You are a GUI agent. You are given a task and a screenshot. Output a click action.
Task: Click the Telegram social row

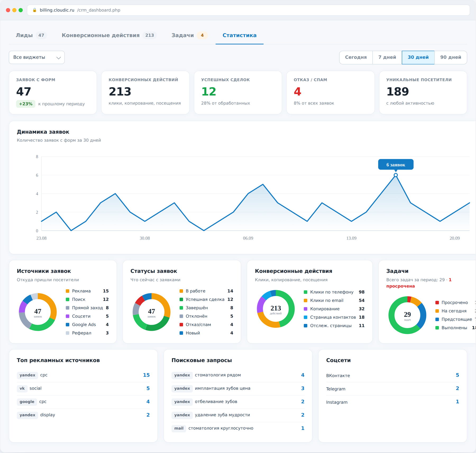coord(393,388)
